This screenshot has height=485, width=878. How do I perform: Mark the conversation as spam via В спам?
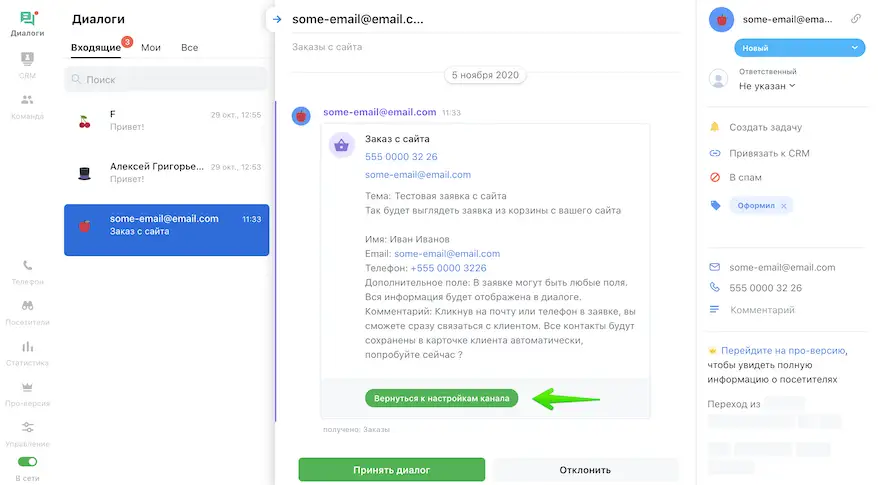pyautogui.click(x=747, y=178)
